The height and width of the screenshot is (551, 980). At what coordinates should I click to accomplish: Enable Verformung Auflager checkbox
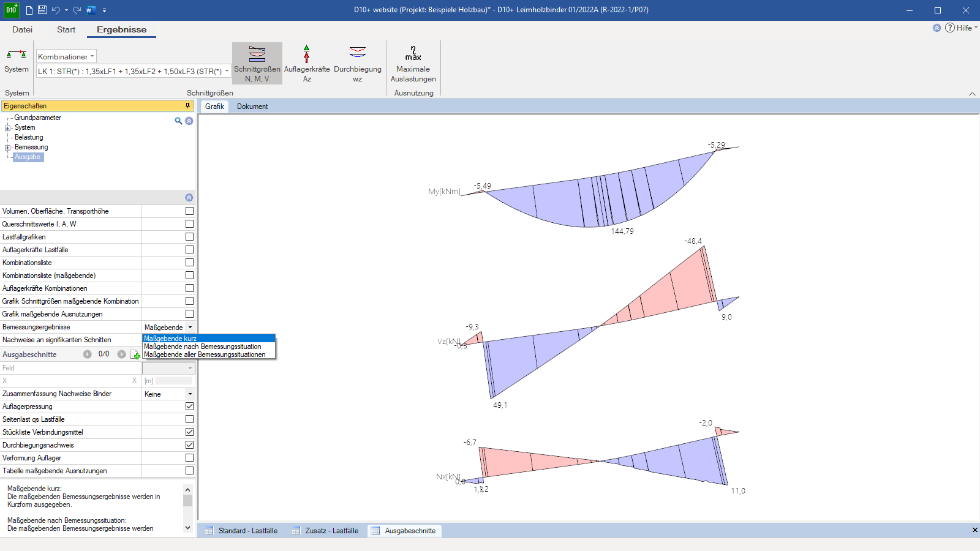tap(189, 457)
